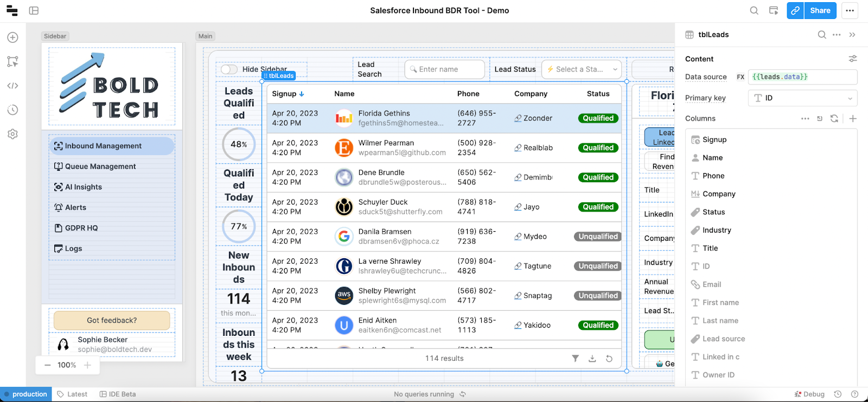This screenshot has width=868, height=402.
Task: Select Inbound Management in sidebar
Action: coord(112,146)
